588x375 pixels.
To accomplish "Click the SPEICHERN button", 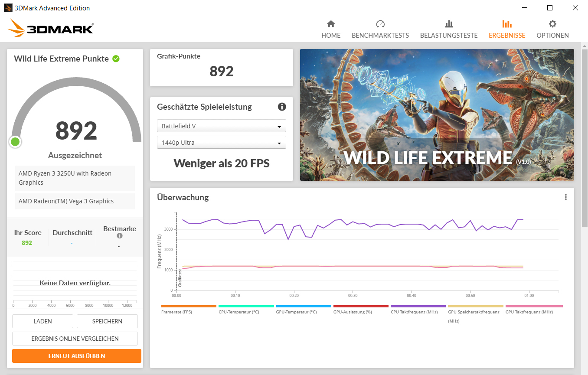I will click(x=107, y=321).
